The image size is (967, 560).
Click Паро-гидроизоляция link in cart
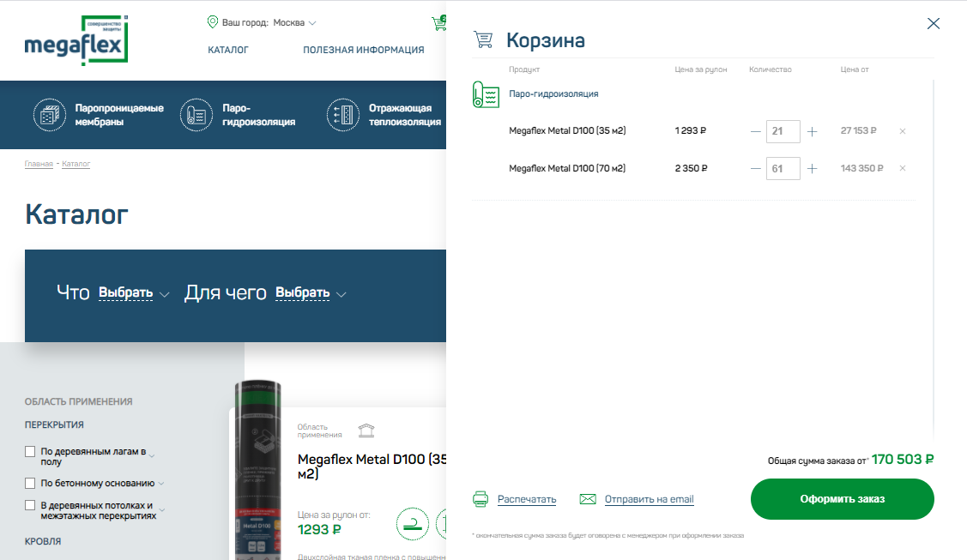coord(553,93)
